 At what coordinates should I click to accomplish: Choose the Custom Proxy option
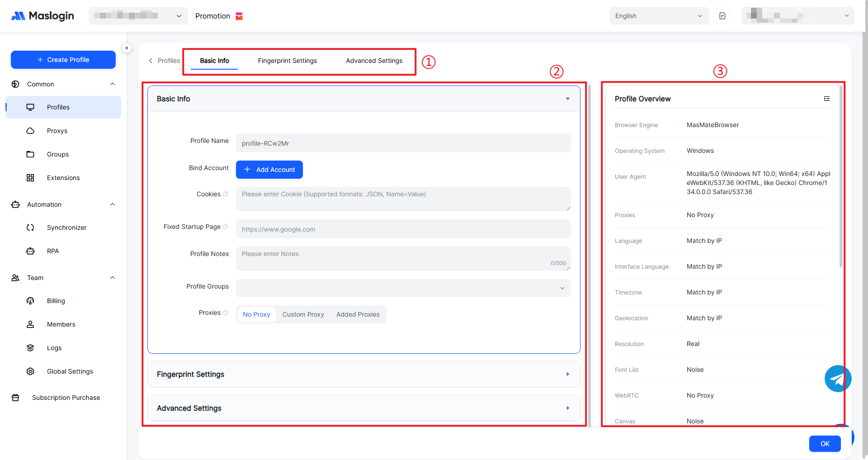click(x=303, y=314)
